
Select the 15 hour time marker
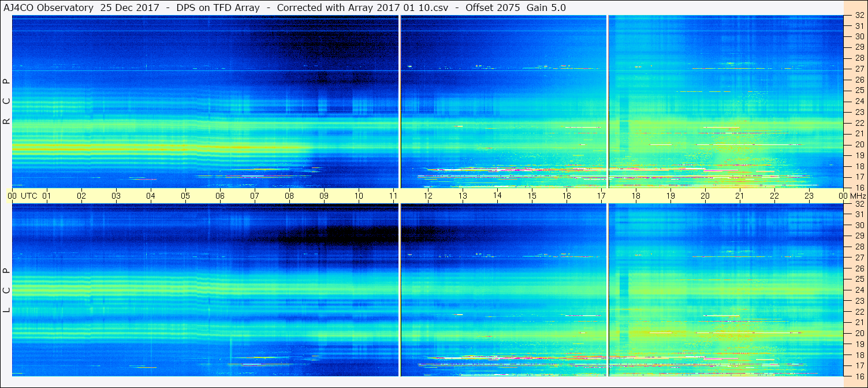point(532,196)
